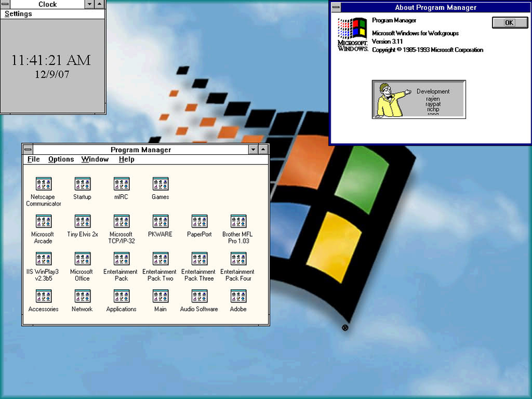This screenshot has width=532, height=399.
Task: Click the Version 3.11 text
Action: [387, 42]
